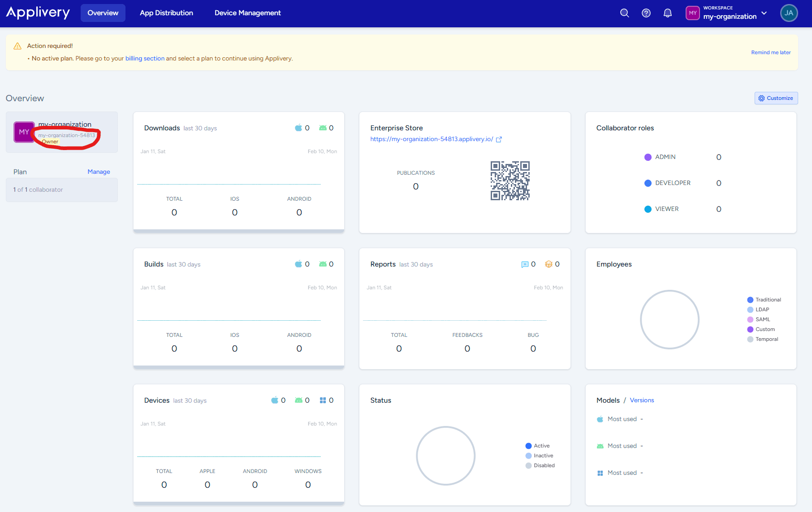Click the '1 of 1 collaborator' plan box

62,190
